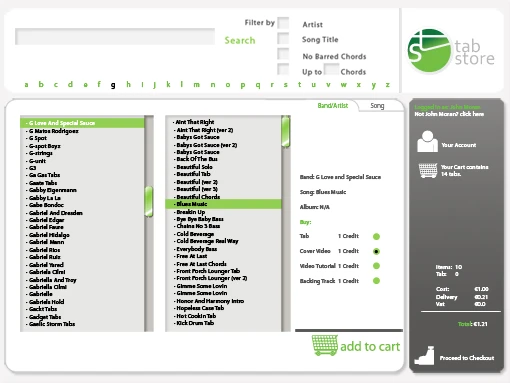
Task: Click the tab store logo
Action: 451,51
